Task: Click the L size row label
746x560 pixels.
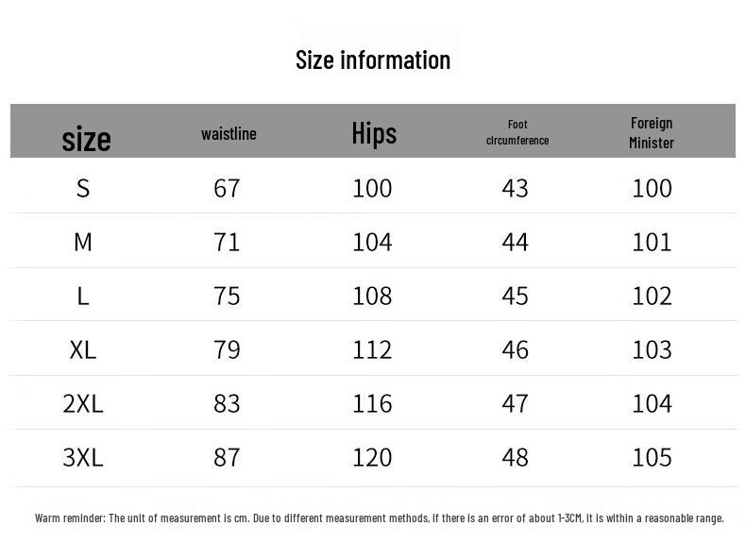Action: [x=83, y=296]
